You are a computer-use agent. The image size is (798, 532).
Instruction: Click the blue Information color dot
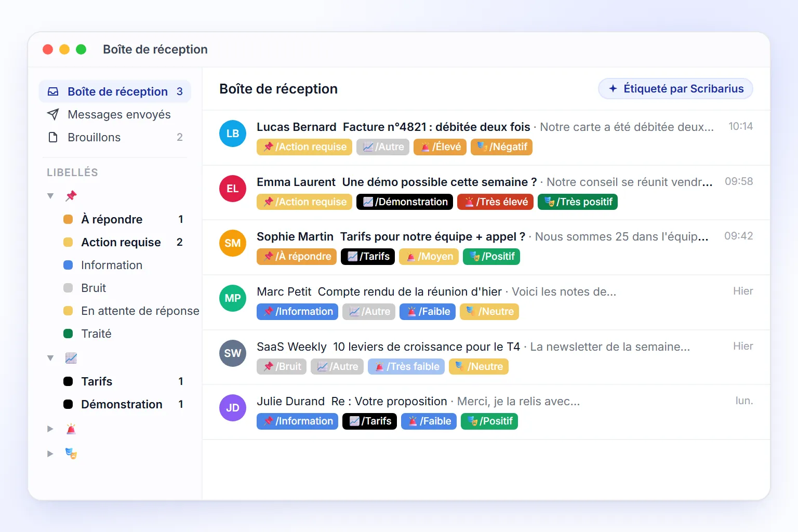68,265
